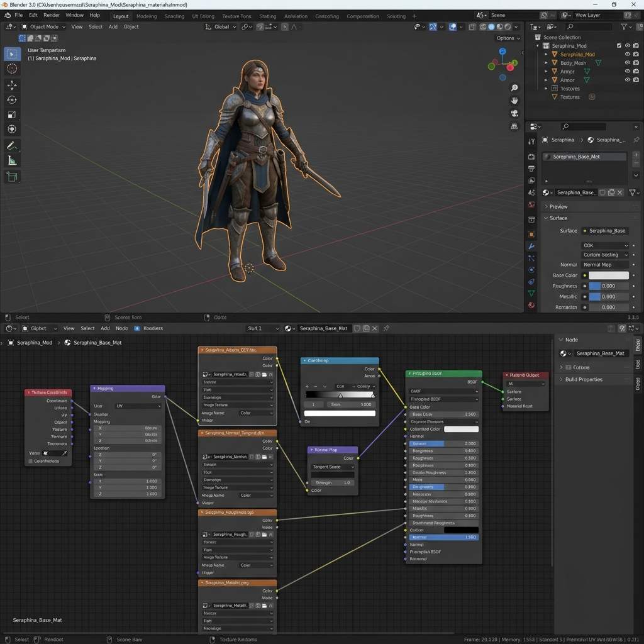Image resolution: width=644 pixels, height=644 pixels.
Task: Switch to the Modeling workspace tab
Action: click(x=147, y=16)
